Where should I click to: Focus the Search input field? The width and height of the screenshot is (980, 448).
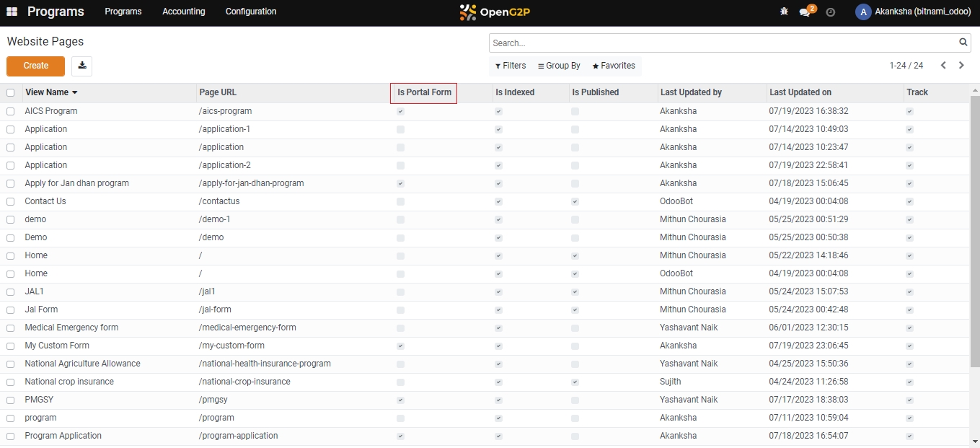tap(721, 43)
